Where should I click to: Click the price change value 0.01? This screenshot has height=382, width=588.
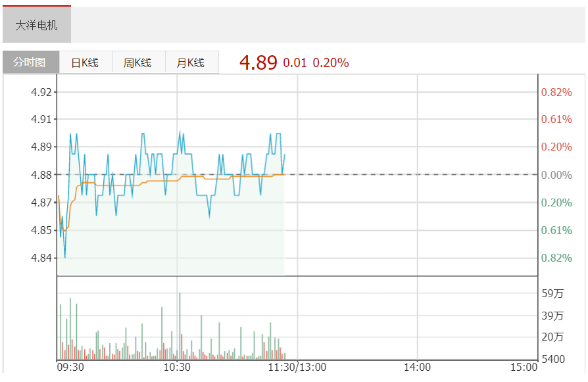[295, 63]
